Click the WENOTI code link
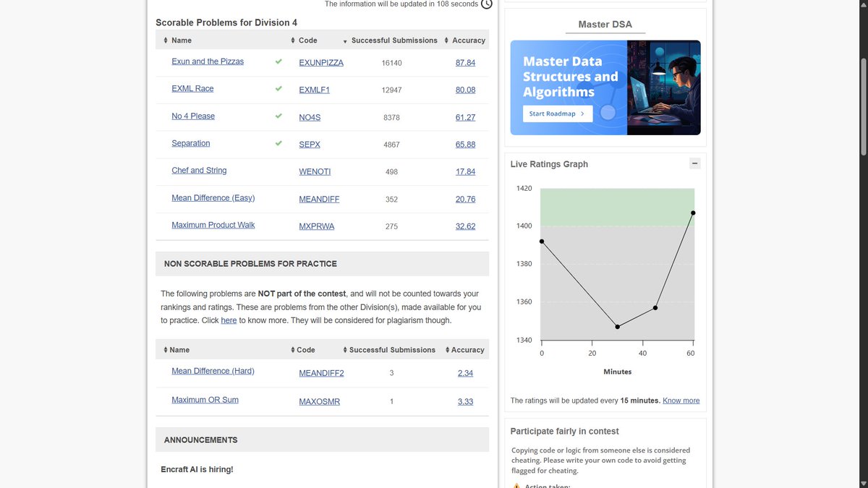 [x=315, y=172]
